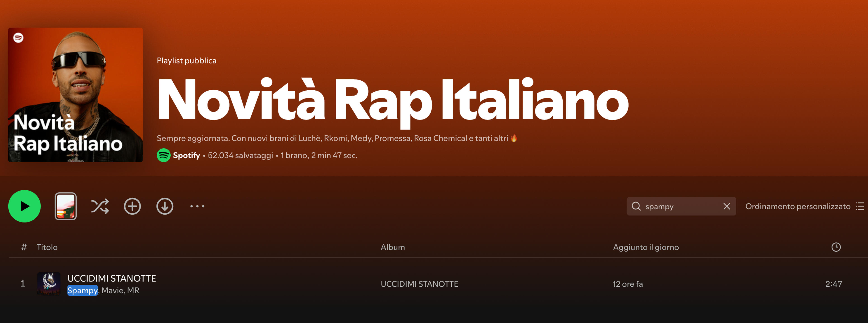Save playlist to library with plus icon
Image resolution: width=868 pixels, height=323 pixels.
point(132,206)
